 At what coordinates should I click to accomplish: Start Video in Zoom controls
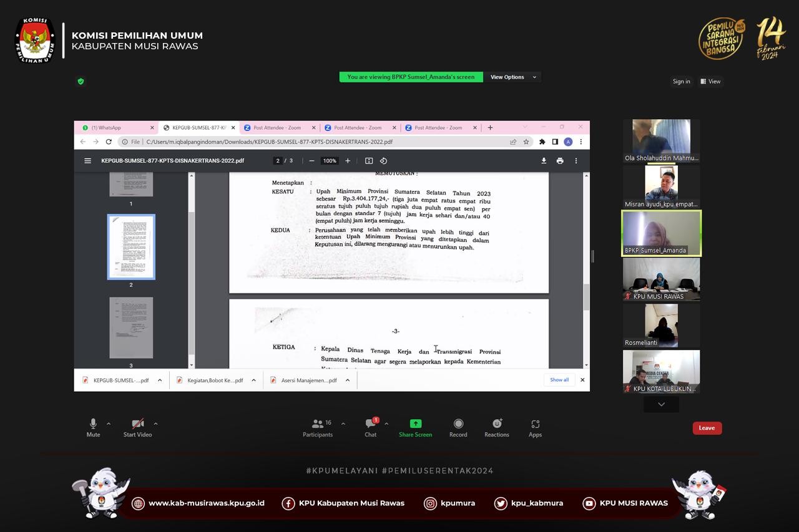coord(137,427)
